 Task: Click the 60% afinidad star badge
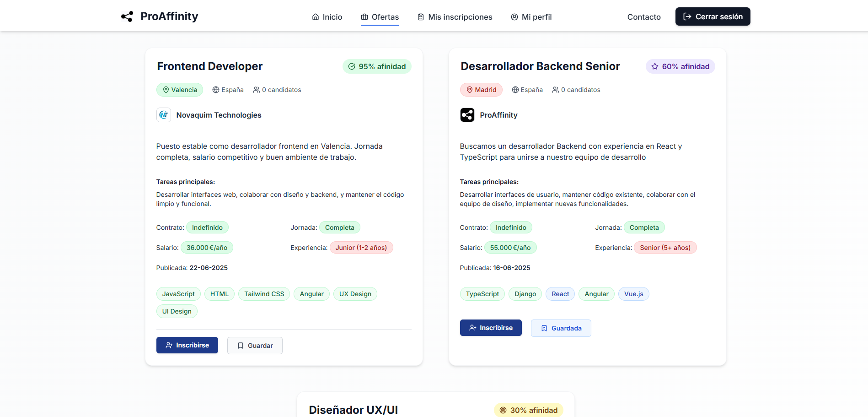pos(680,66)
